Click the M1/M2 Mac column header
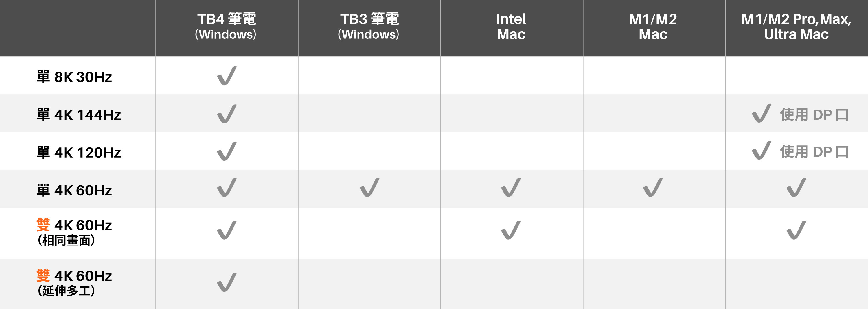Screen dimensions: 868x309 pos(653,26)
